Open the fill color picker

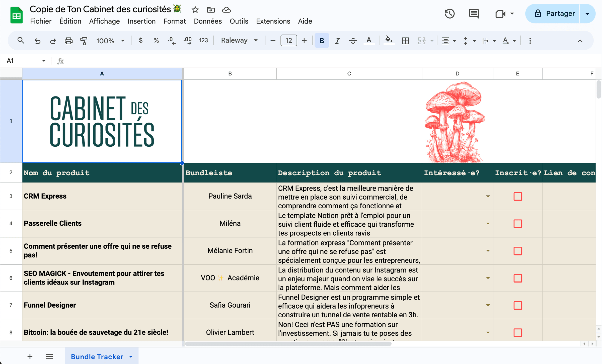coord(389,41)
